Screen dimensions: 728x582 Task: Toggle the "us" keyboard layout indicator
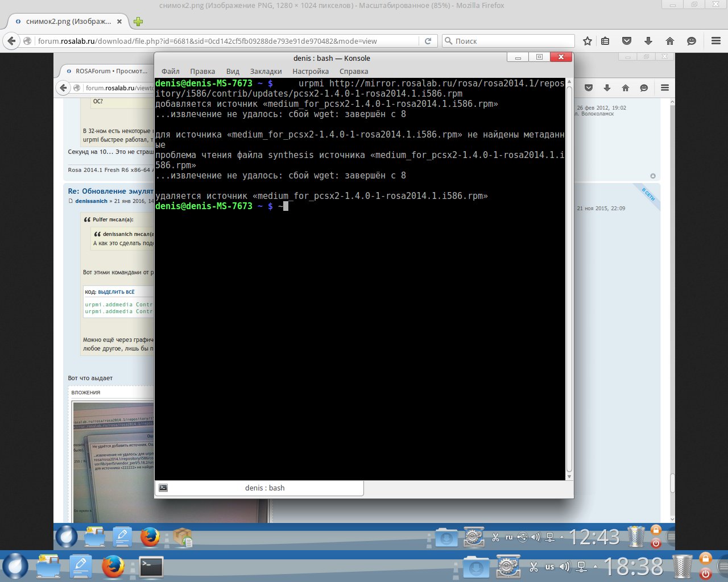click(549, 567)
